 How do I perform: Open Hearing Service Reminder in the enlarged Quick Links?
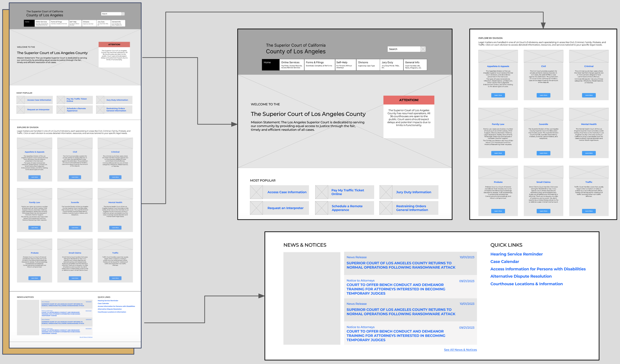click(x=516, y=254)
